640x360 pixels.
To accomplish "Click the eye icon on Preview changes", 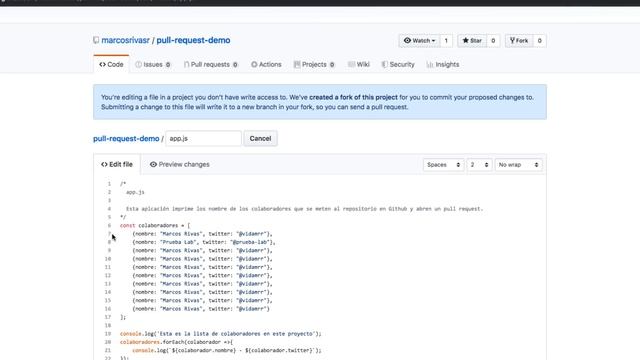I will coord(153,164).
